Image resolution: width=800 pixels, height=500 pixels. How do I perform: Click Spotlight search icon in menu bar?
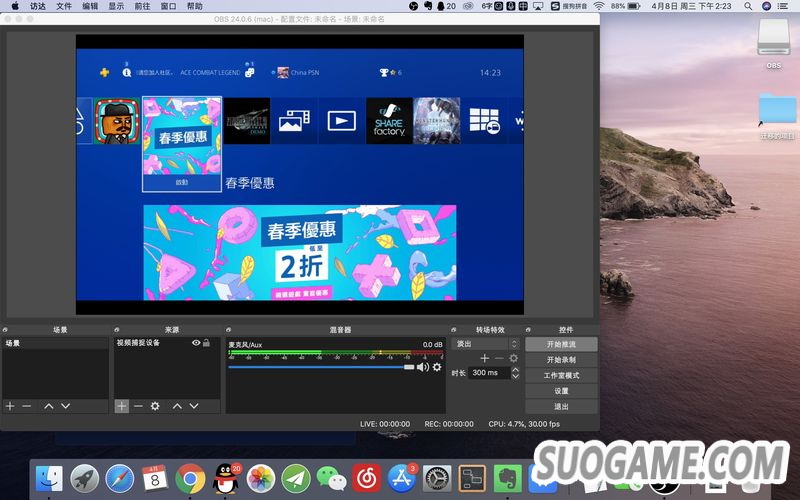pyautogui.click(x=748, y=6)
